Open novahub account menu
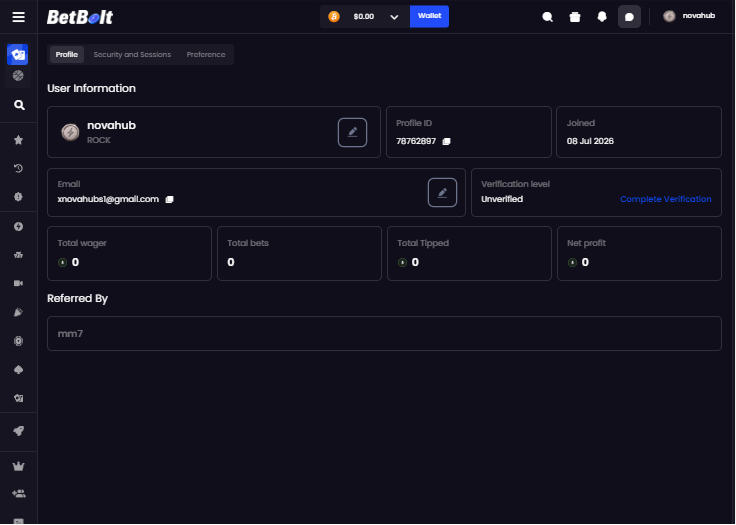 pyautogui.click(x=689, y=16)
